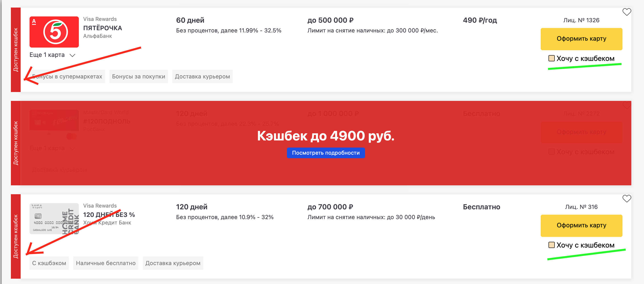The width and height of the screenshot is (644, 284).
Task: Select the 'Бонусы в супермаркетах' tag
Action: 67,77
